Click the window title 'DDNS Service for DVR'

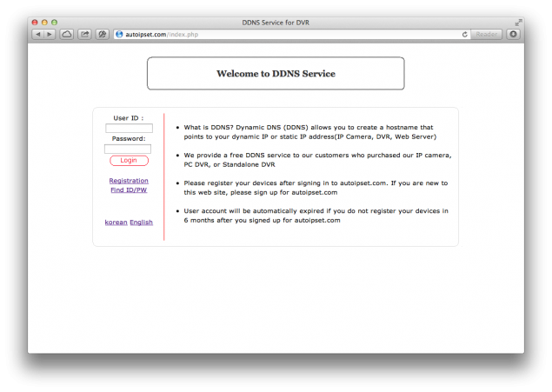tap(276, 23)
